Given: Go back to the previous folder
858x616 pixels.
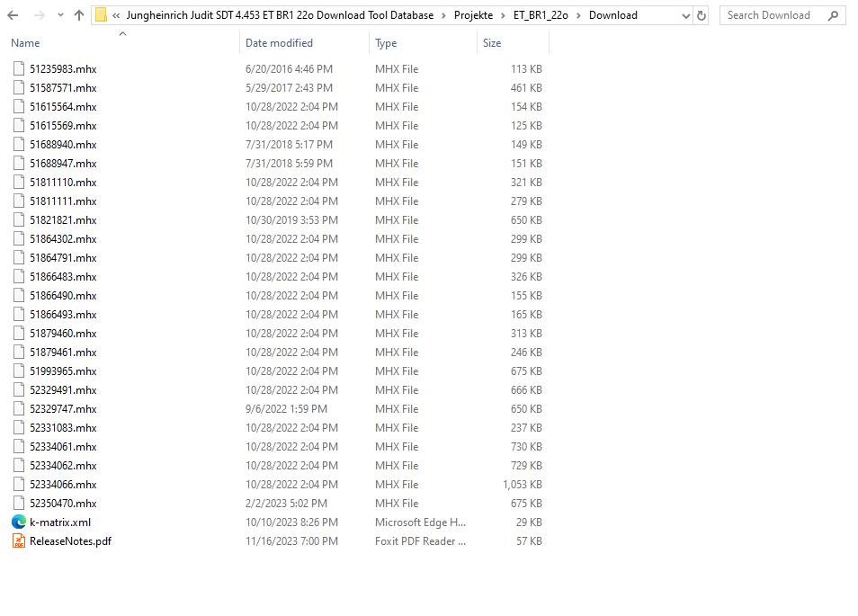Looking at the screenshot, I should click(13, 15).
